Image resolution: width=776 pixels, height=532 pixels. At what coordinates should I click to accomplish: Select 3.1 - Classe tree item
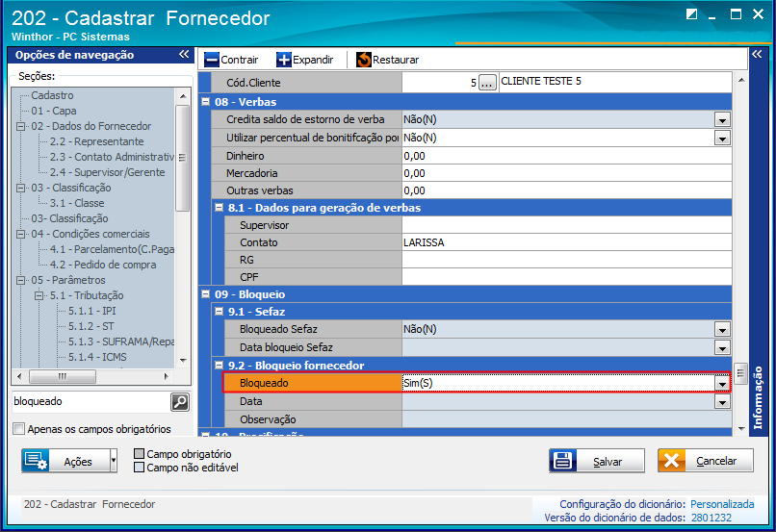point(77,203)
